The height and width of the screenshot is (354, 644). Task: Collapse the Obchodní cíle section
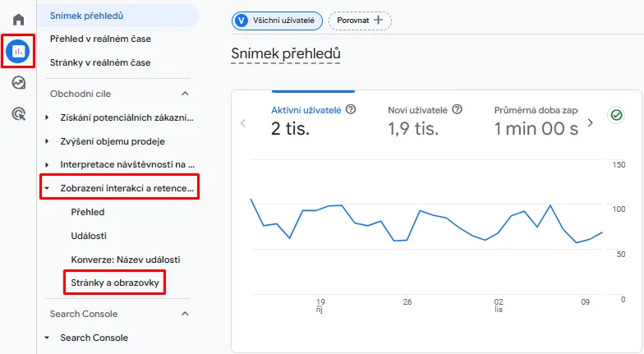click(x=186, y=94)
